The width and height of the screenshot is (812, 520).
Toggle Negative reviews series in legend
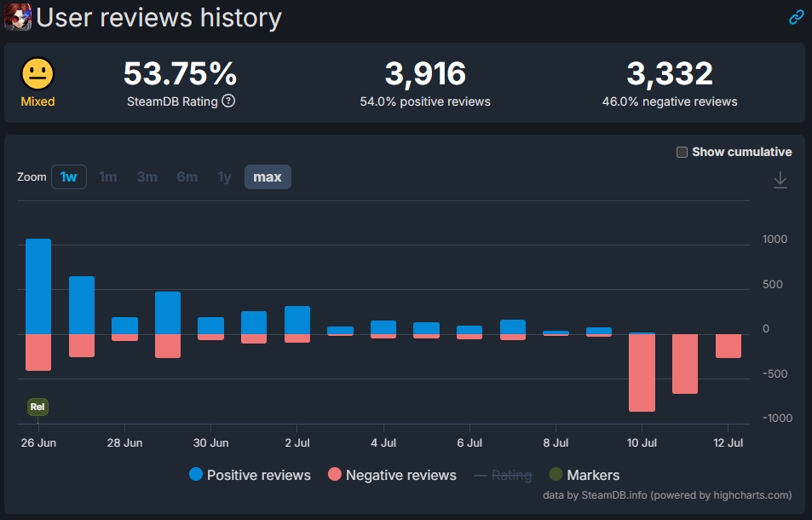pyautogui.click(x=392, y=475)
